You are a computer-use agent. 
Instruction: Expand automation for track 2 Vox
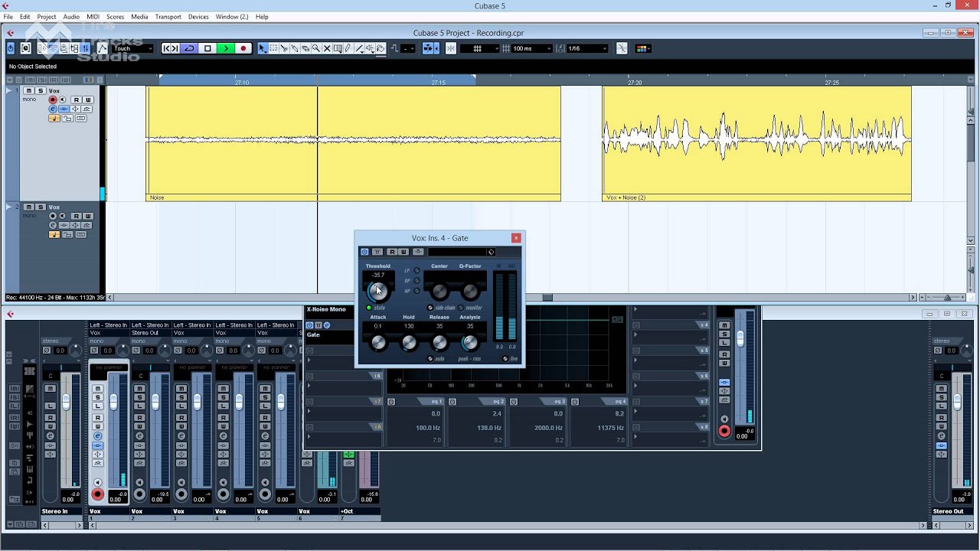click(x=8, y=207)
